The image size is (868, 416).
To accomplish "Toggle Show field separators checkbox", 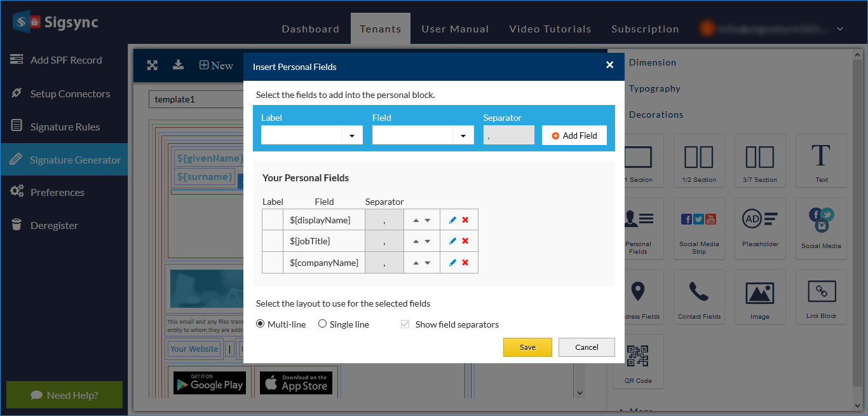I will tap(405, 324).
